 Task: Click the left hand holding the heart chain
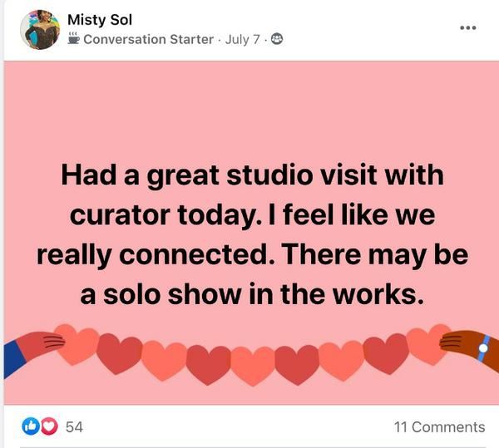(x=40, y=342)
